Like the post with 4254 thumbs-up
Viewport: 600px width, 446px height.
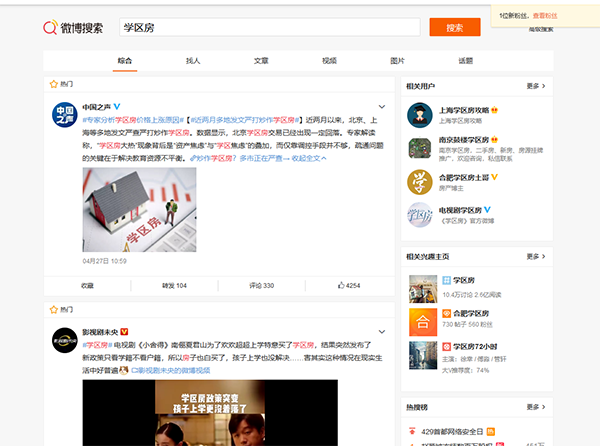pos(349,285)
